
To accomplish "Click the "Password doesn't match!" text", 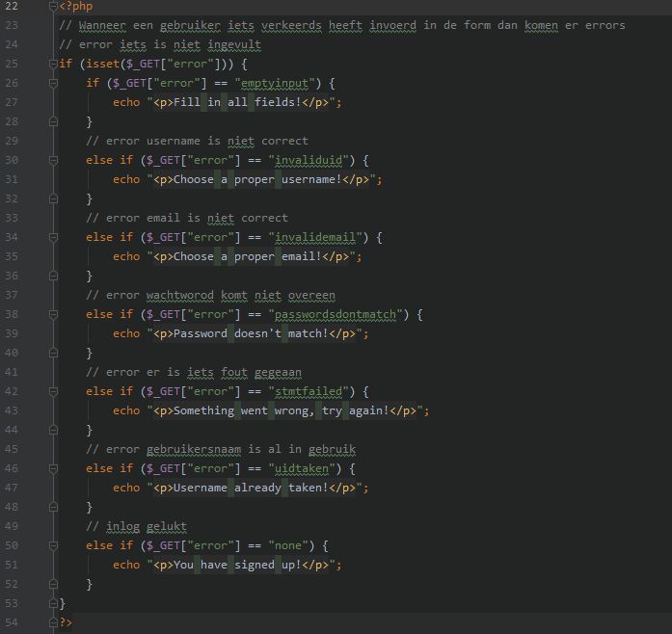I will pyautogui.click(x=251, y=333).
